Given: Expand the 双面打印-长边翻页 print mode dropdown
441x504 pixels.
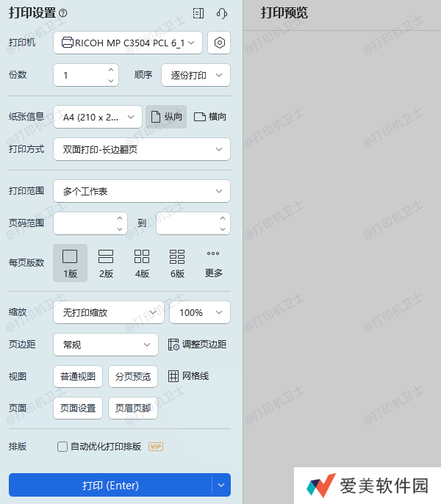Looking at the screenshot, I should point(142,149).
